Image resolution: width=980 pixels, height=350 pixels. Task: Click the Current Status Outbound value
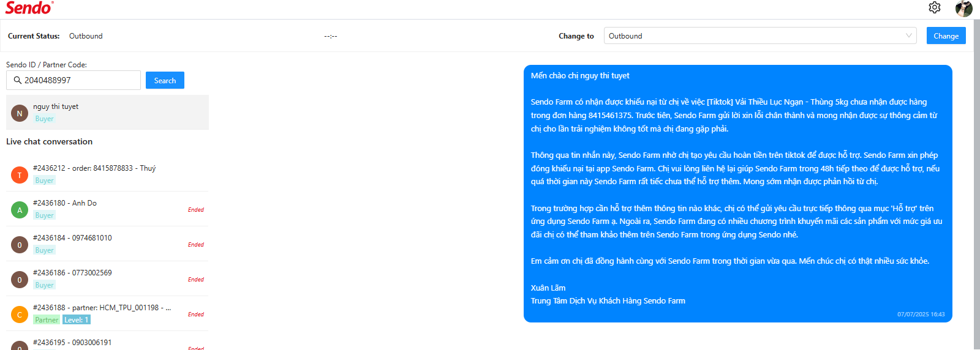[x=86, y=36]
